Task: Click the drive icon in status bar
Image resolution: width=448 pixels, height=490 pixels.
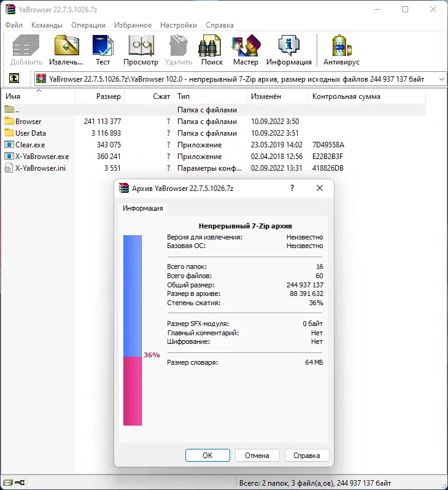Action: point(7,483)
